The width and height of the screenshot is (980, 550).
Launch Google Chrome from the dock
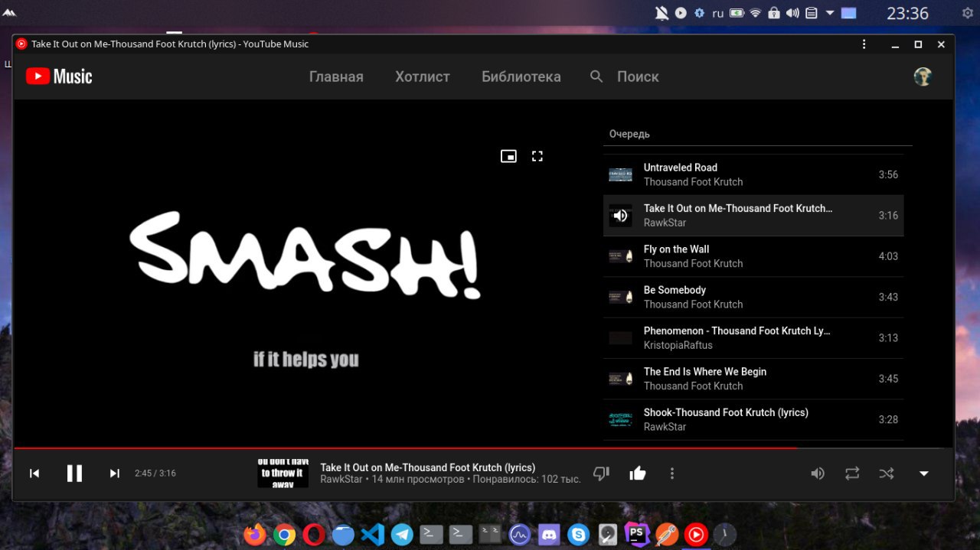[285, 534]
